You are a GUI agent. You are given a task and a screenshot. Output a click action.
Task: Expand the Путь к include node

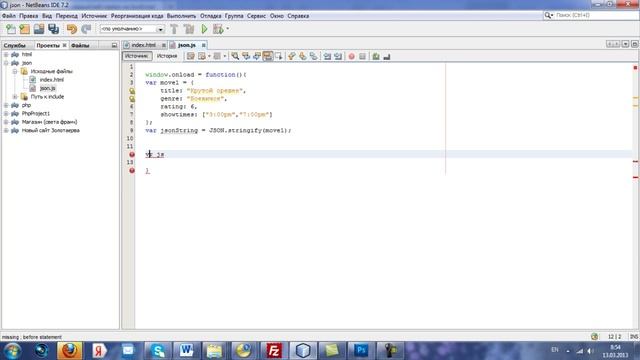point(15,97)
